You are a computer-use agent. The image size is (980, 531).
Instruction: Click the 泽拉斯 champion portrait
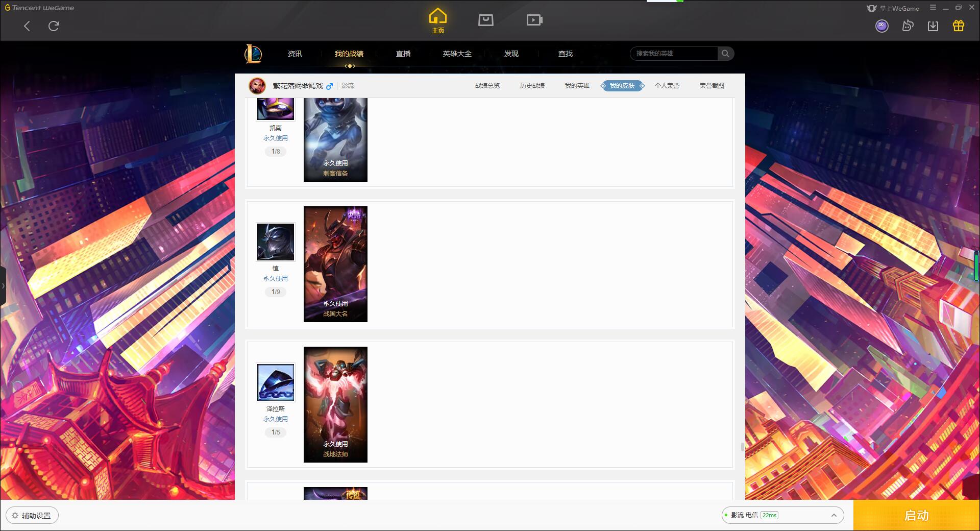[x=276, y=382]
